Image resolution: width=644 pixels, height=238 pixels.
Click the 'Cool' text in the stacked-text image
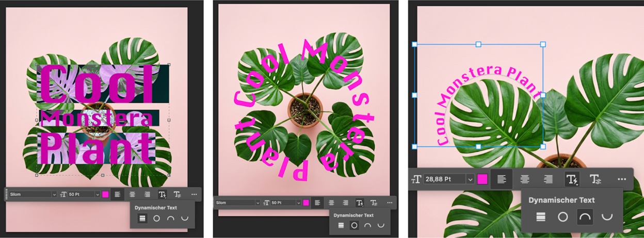(97, 85)
